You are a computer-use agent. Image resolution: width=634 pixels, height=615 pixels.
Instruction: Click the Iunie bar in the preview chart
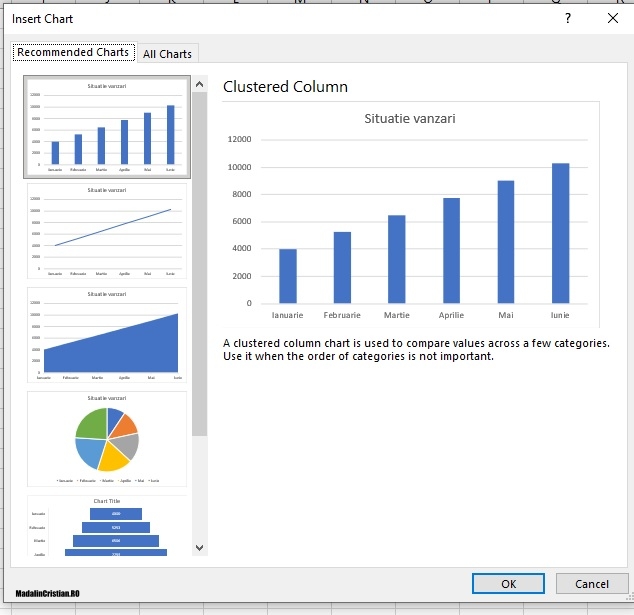pyautogui.click(x=560, y=233)
